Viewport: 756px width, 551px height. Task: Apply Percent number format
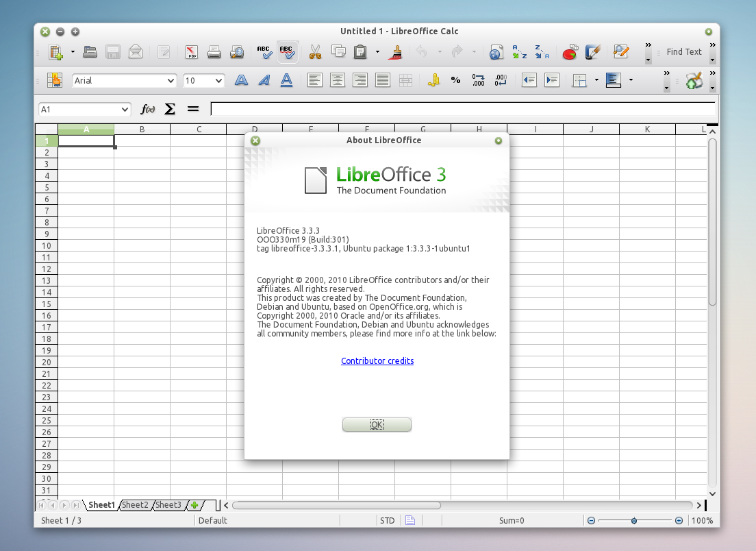point(455,80)
